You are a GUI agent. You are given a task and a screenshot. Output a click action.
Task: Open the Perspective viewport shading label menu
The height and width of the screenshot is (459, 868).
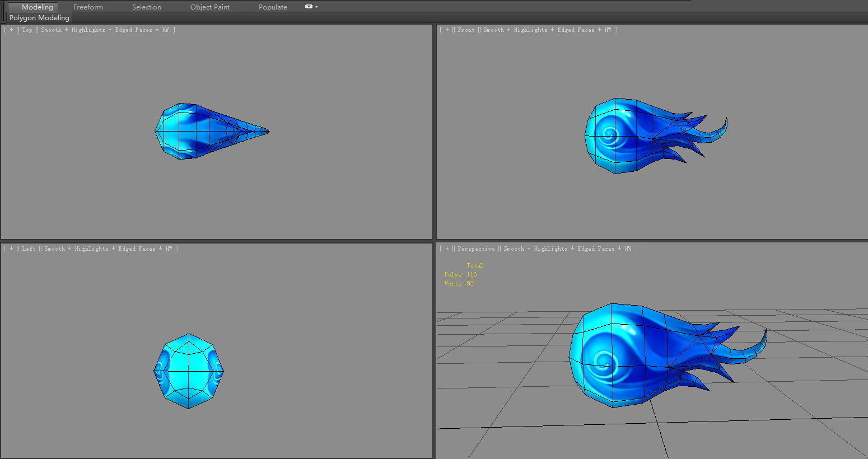tap(567, 249)
